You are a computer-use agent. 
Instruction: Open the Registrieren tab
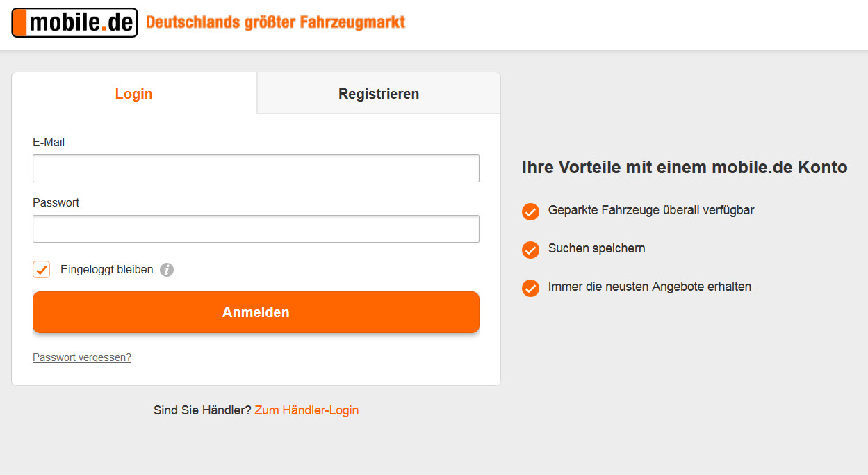pyautogui.click(x=379, y=94)
